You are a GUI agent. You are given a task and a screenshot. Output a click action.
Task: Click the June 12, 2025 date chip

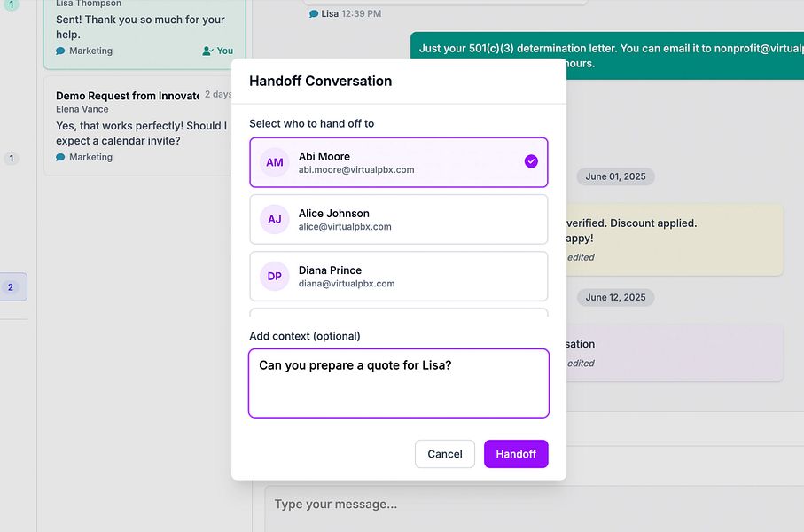point(615,297)
